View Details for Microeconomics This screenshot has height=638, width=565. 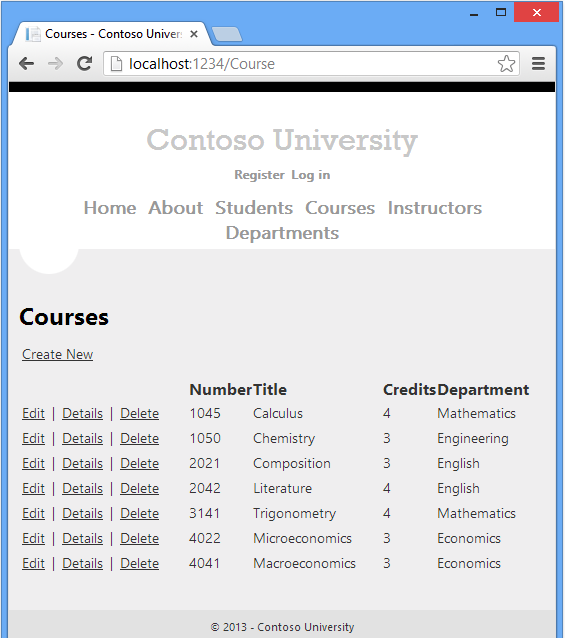[x=83, y=538]
